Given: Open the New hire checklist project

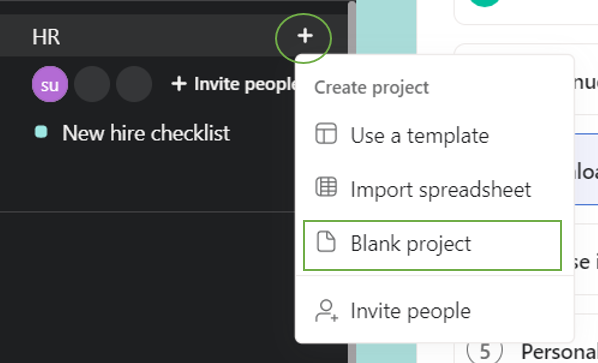Looking at the screenshot, I should (146, 133).
